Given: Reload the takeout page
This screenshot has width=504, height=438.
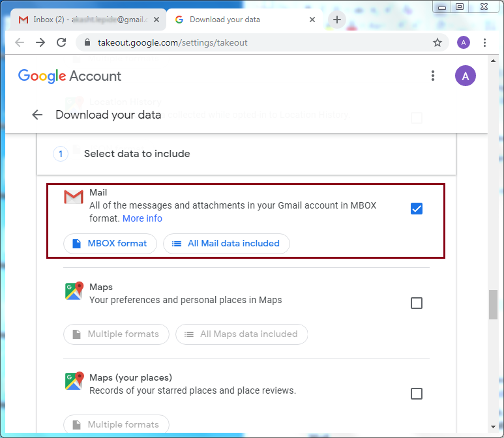Looking at the screenshot, I should click(61, 42).
